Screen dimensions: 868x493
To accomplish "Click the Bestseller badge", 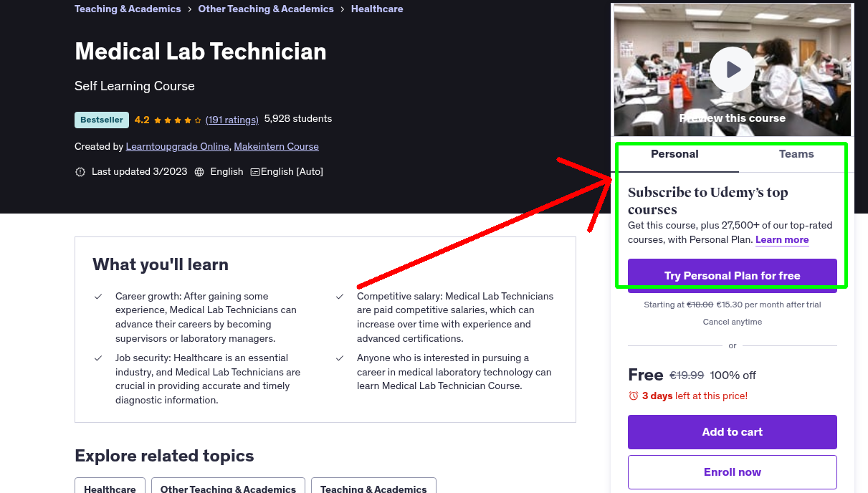I will (102, 120).
